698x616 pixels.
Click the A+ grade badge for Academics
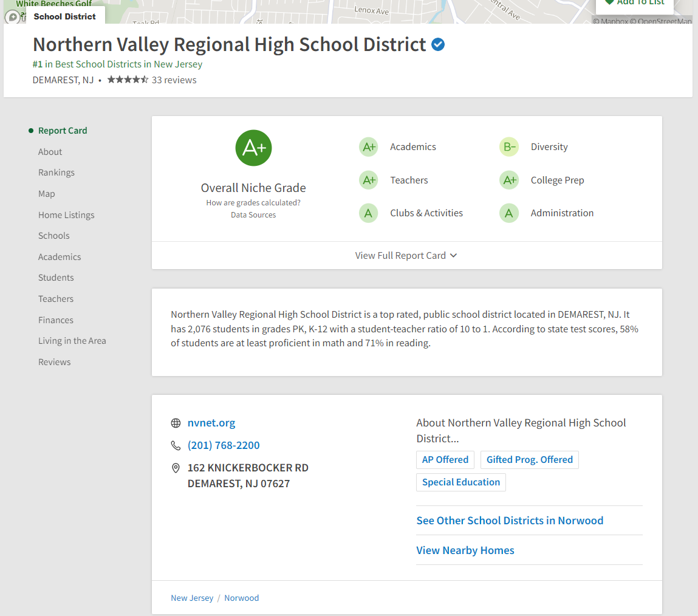(369, 147)
